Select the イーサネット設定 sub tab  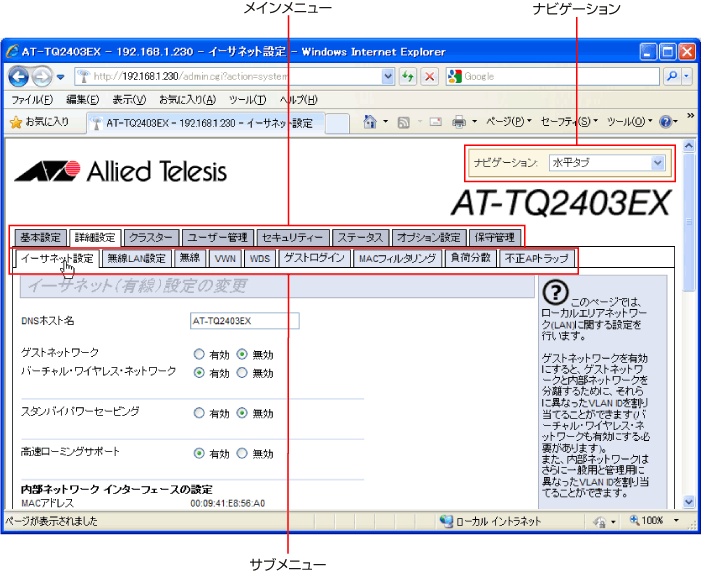coord(57,258)
